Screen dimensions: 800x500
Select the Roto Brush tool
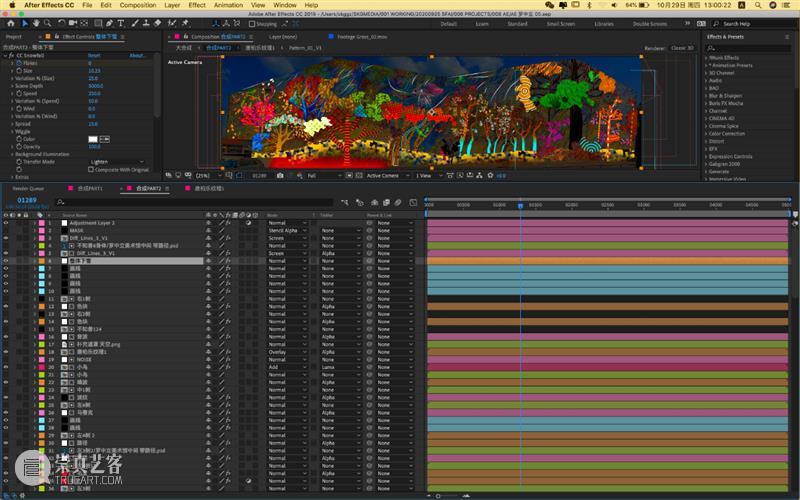click(172, 23)
